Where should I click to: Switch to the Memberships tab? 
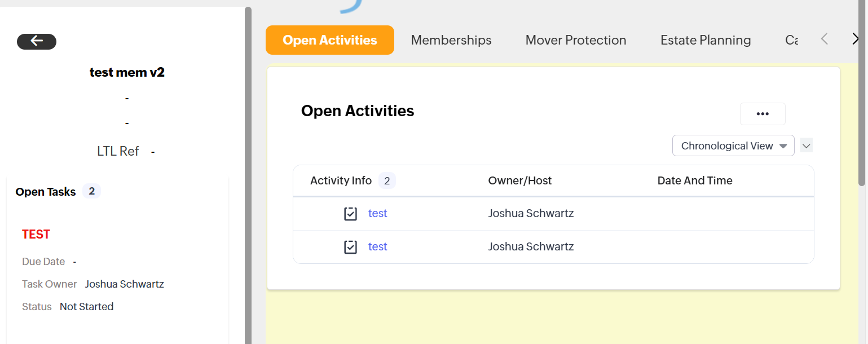pyautogui.click(x=451, y=40)
